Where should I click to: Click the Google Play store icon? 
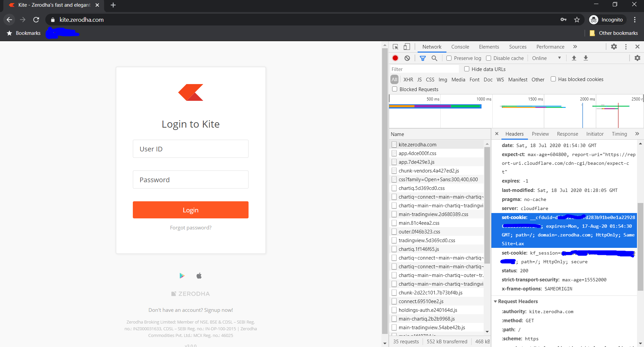point(182,275)
